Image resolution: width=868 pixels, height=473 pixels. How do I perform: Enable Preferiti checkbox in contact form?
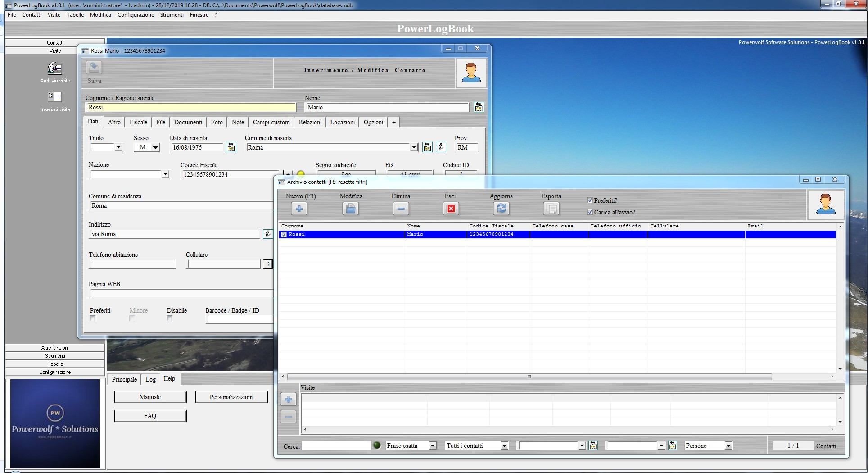click(93, 318)
